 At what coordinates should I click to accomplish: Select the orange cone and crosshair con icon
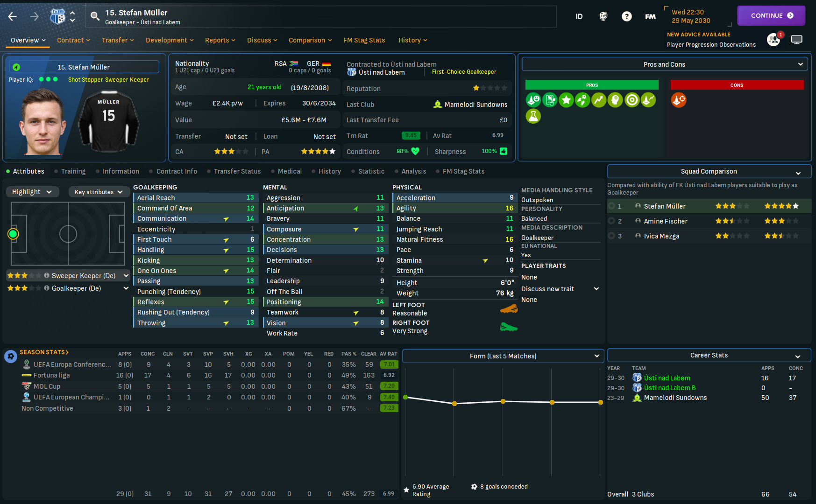tap(679, 100)
